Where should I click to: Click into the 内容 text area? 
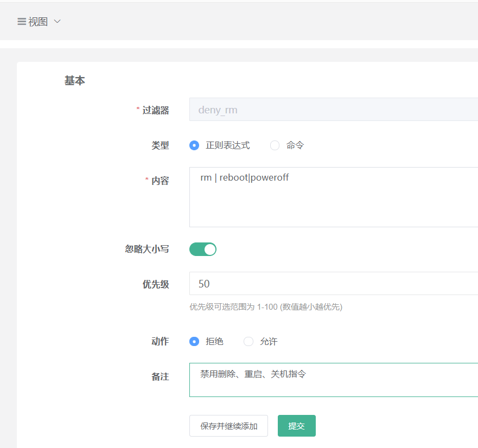pos(334,197)
